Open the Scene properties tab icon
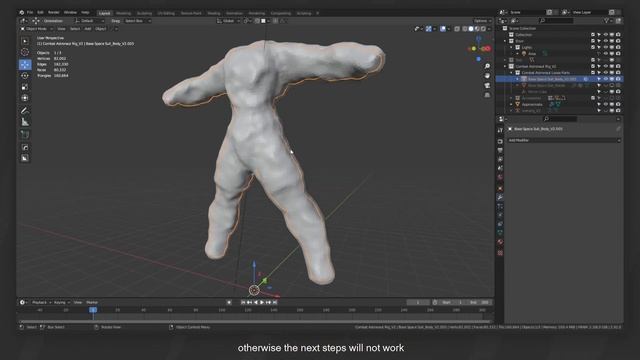640x360 pixels. [x=500, y=168]
